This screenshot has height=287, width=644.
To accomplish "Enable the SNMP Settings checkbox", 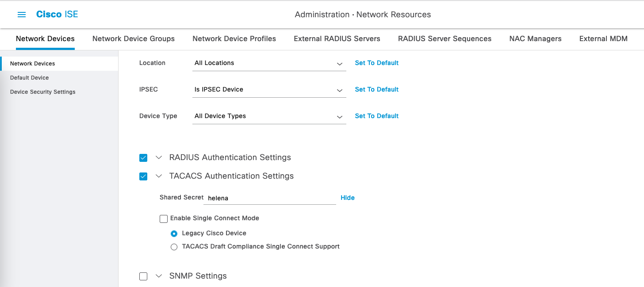I will pyautogui.click(x=143, y=276).
